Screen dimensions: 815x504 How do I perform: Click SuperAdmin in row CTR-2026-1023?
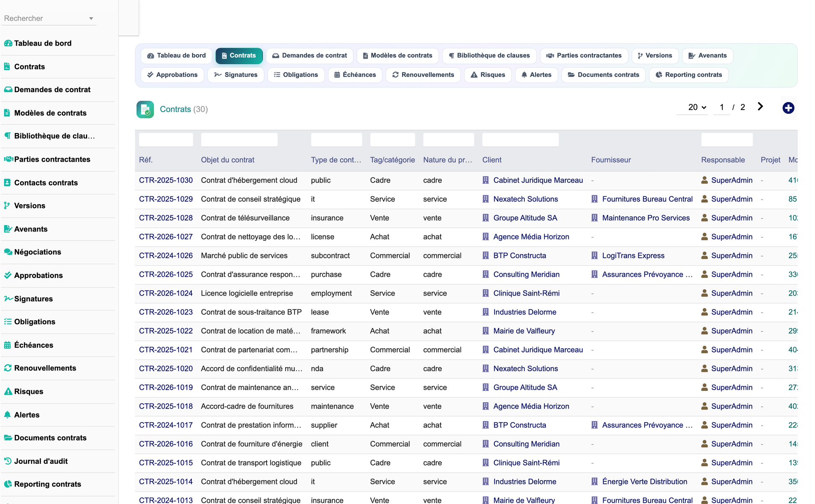coord(732,312)
